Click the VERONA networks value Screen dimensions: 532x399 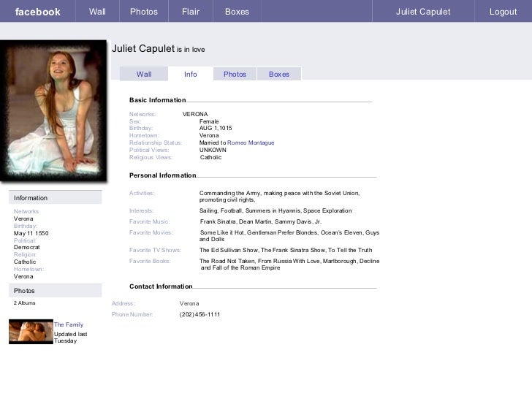tap(195, 114)
